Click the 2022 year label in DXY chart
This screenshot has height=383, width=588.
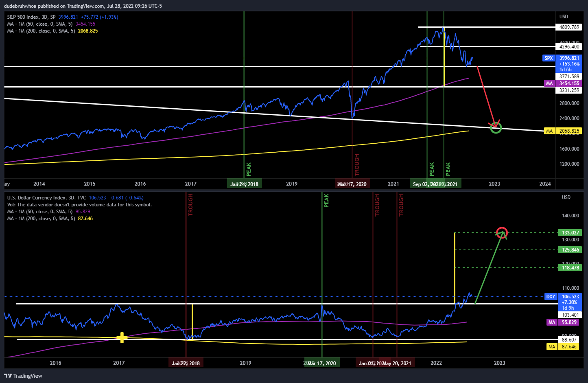(x=436, y=363)
